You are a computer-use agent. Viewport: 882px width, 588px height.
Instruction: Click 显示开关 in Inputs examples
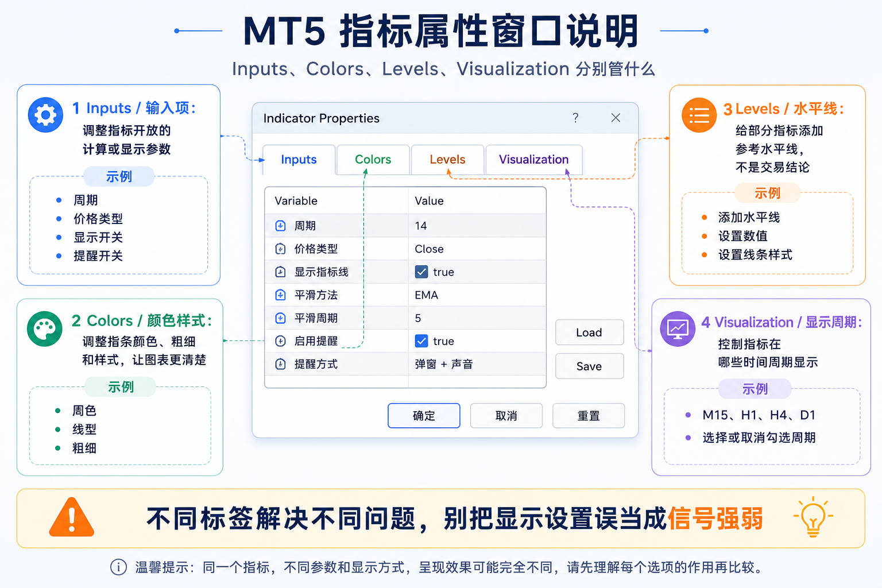(x=98, y=237)
